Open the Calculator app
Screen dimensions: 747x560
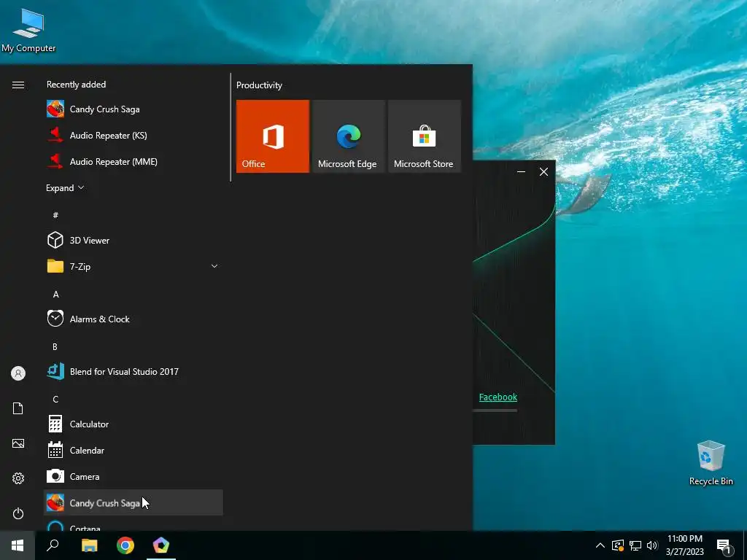[133, 424]
